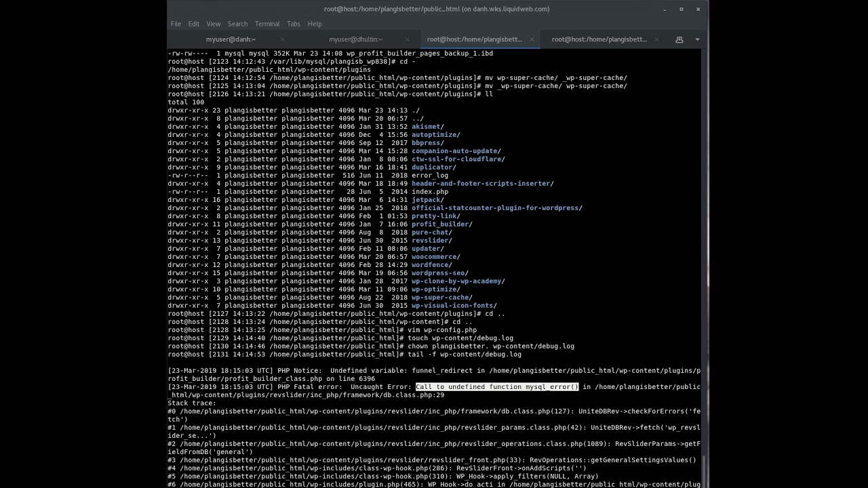
Task: Click the new tab profile icon
Action: (679, 39)
